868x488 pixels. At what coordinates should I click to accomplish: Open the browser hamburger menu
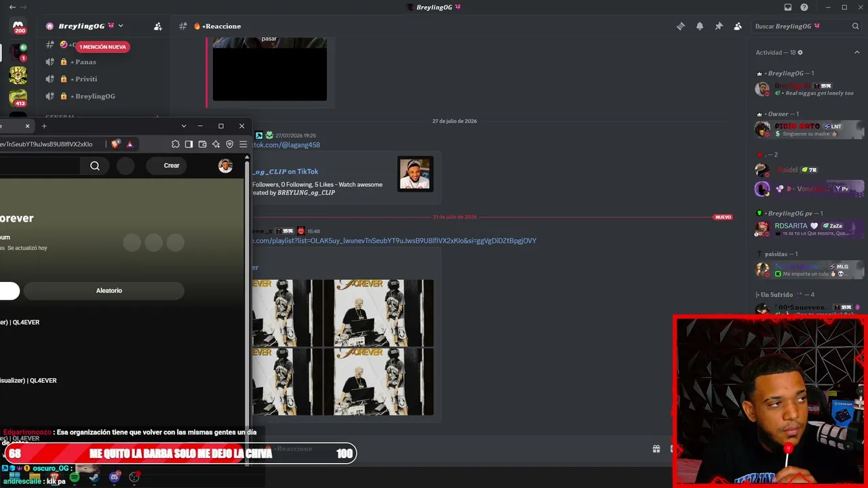click(x=243, y=144)
